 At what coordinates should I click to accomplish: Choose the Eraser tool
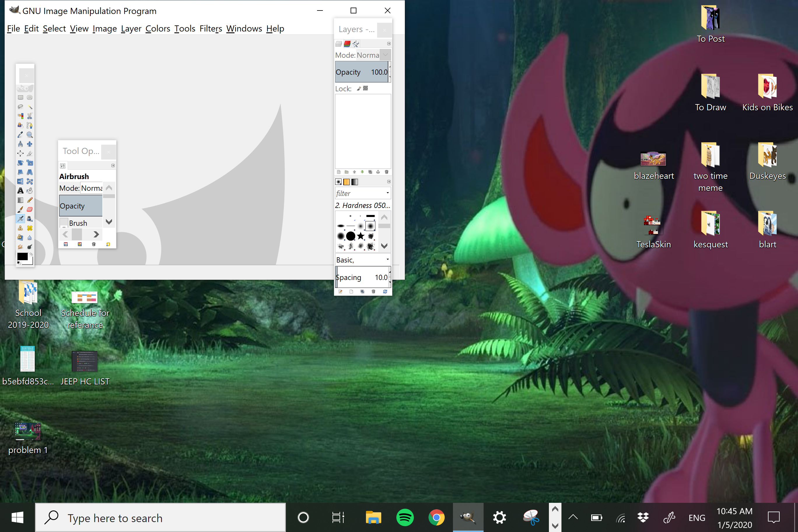tap(30, 209)
